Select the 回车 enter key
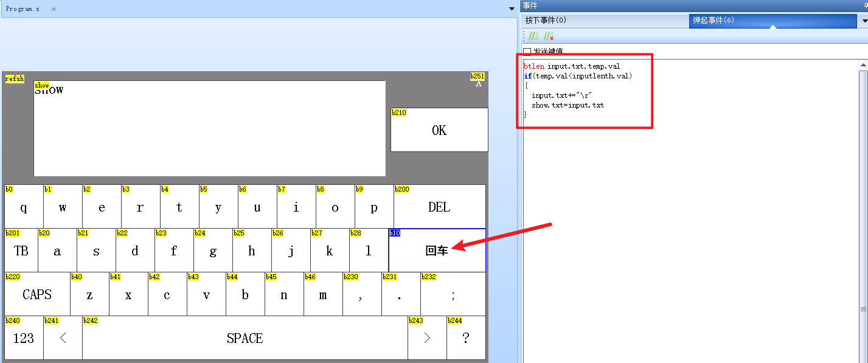868x363 pixels. coord(437,251)
